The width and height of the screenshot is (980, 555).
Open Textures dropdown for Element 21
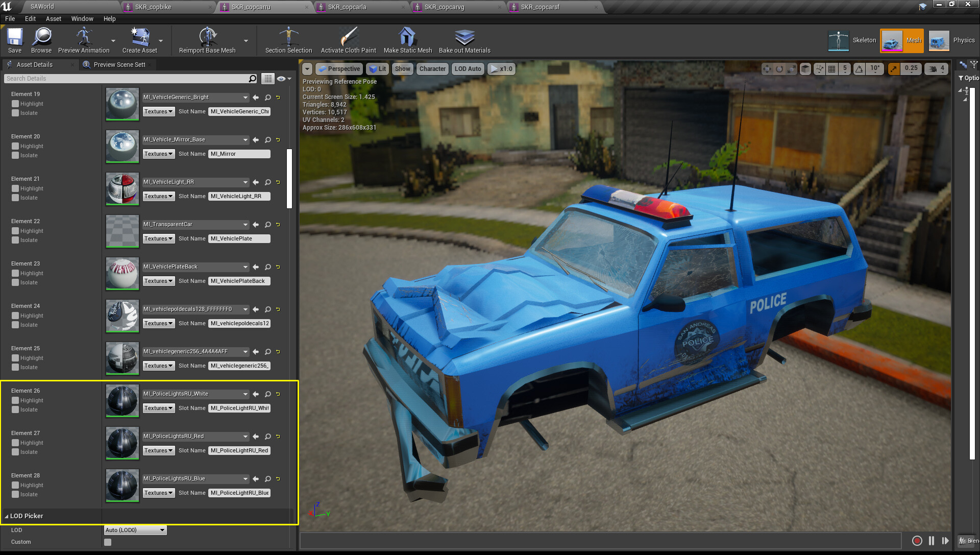(158, 196)
